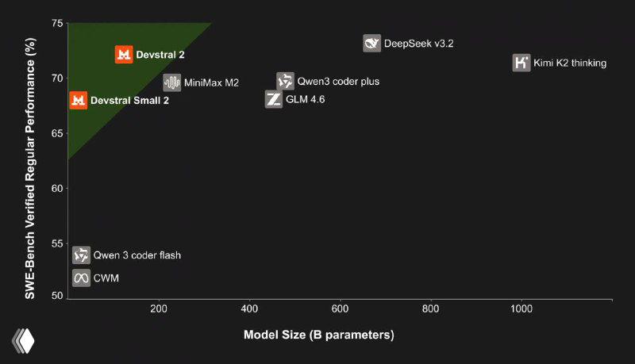The height and width of the screenshot is (364, 635).
Task: Click the layered diamond logo in corner
Action: pos(23,340)
